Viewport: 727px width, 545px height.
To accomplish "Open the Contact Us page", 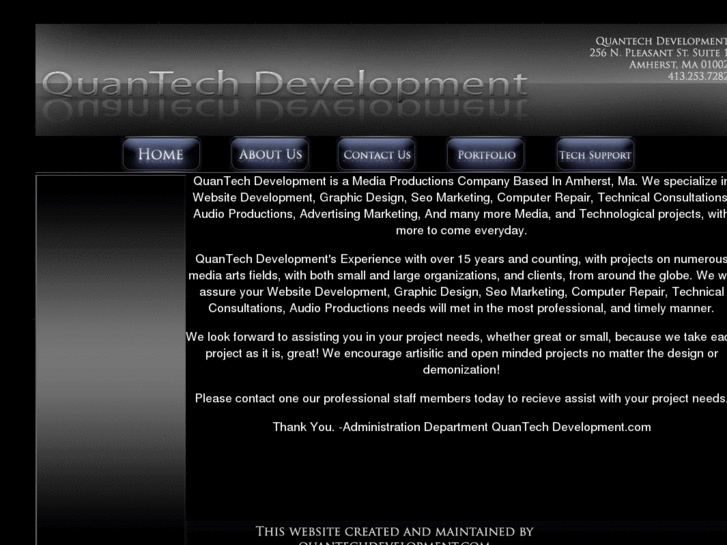I will point(376,154).
